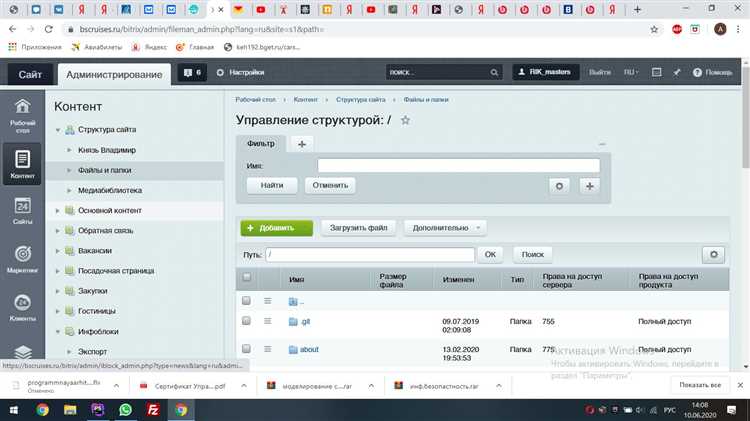Image resolution: width=750 pixels, height=421 pixels.
Task: Open the Дополнительно dropdown
Action: click(x=445, y=228)
